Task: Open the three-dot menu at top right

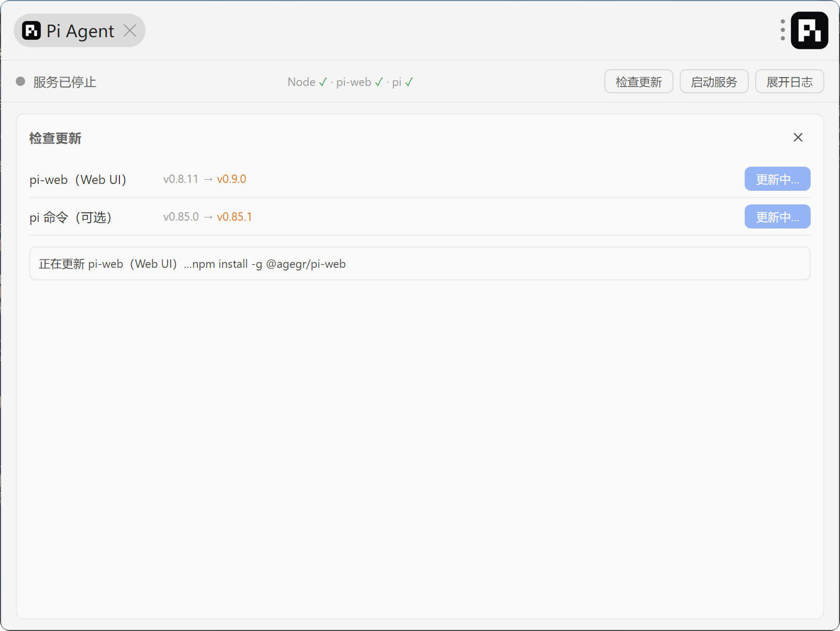Action: point(782,30)
